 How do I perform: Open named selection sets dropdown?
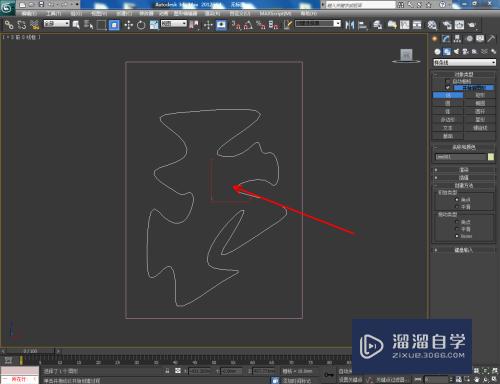(318, 23)
